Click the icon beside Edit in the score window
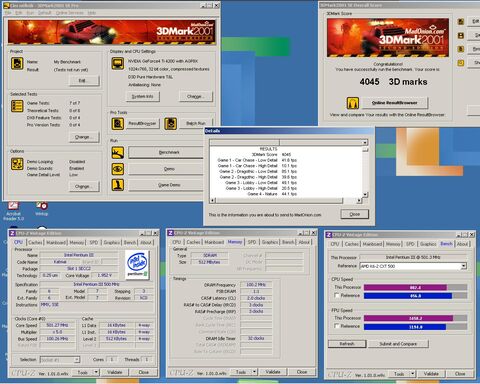Screen dimensions: 480x384 point(461,22)
